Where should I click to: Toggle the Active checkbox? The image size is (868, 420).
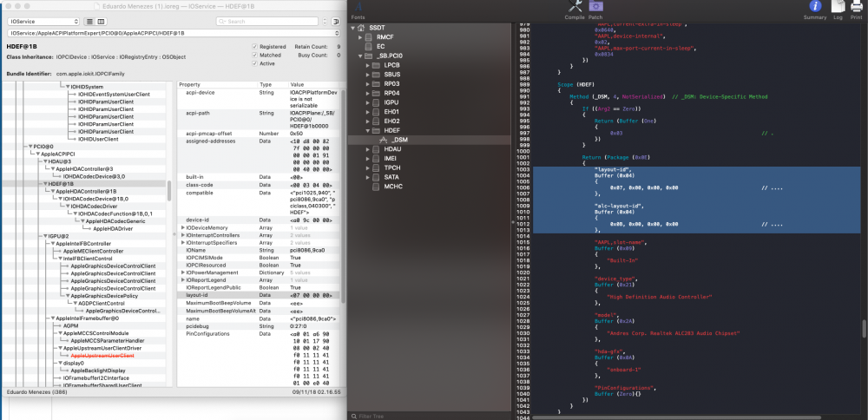(x=254, y=63)
